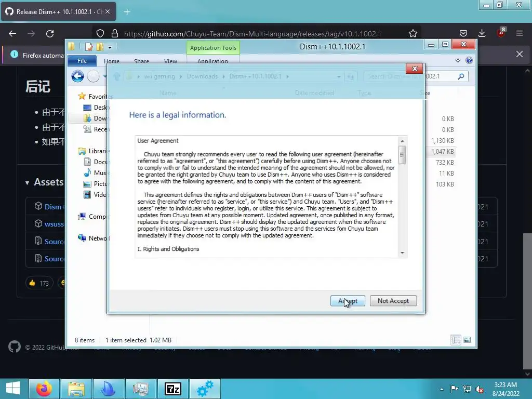Expand the Explorer ribbon chevron

[458, 60]
